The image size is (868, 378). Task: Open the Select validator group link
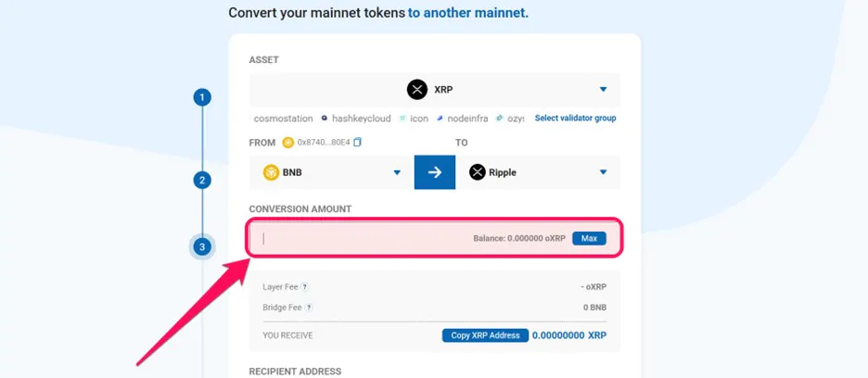tap(575, 118)
